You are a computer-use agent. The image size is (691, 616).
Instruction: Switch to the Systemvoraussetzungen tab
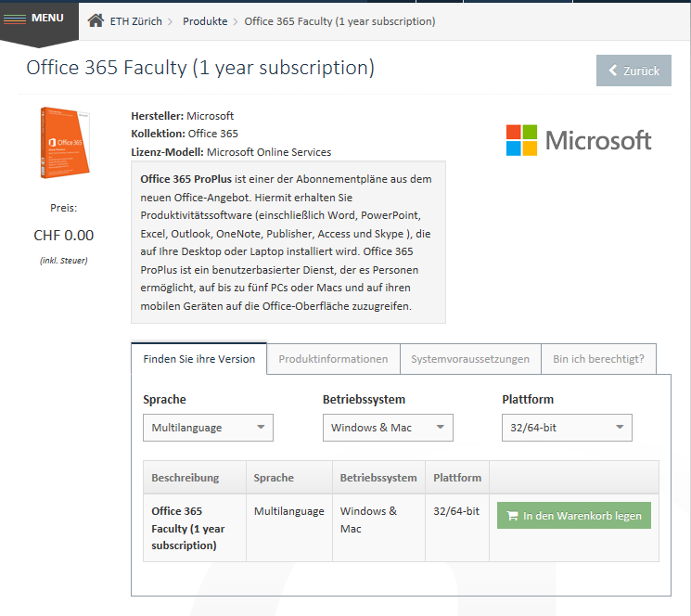(470, 359)
